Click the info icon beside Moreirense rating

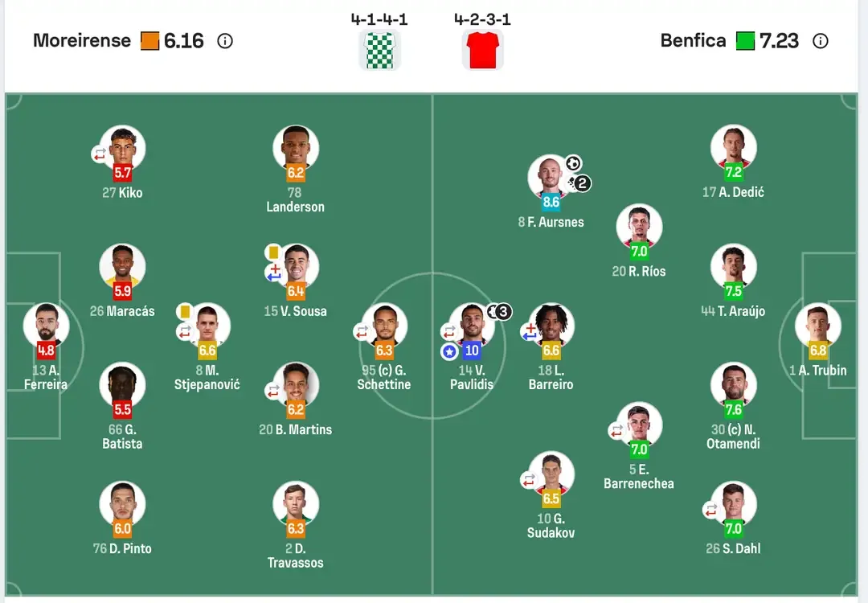[225, 41]
